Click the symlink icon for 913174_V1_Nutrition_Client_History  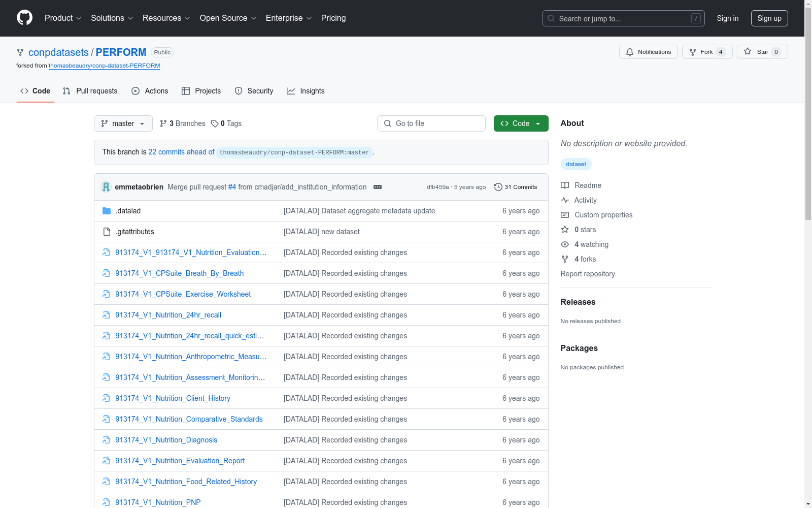click(x=106, y=398)
